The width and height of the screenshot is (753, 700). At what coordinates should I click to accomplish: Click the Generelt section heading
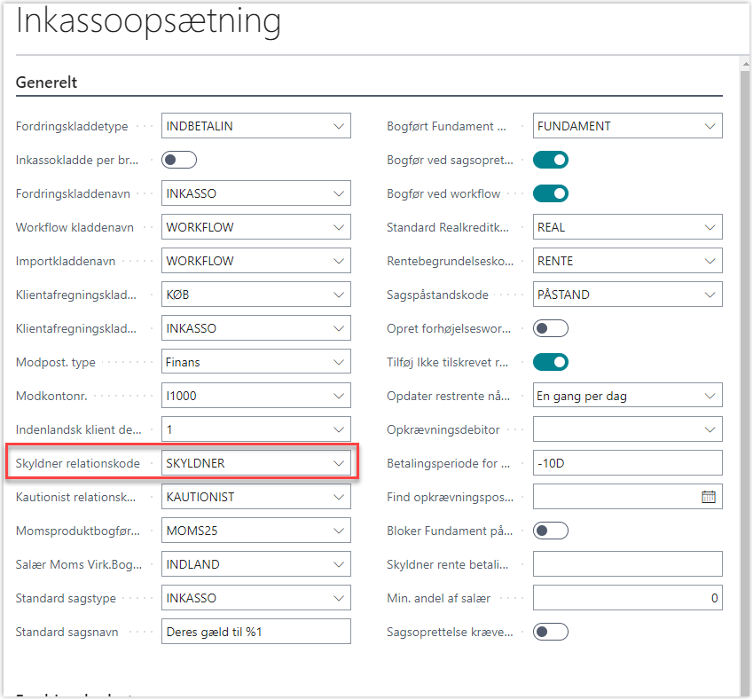(x=46, y=83)
